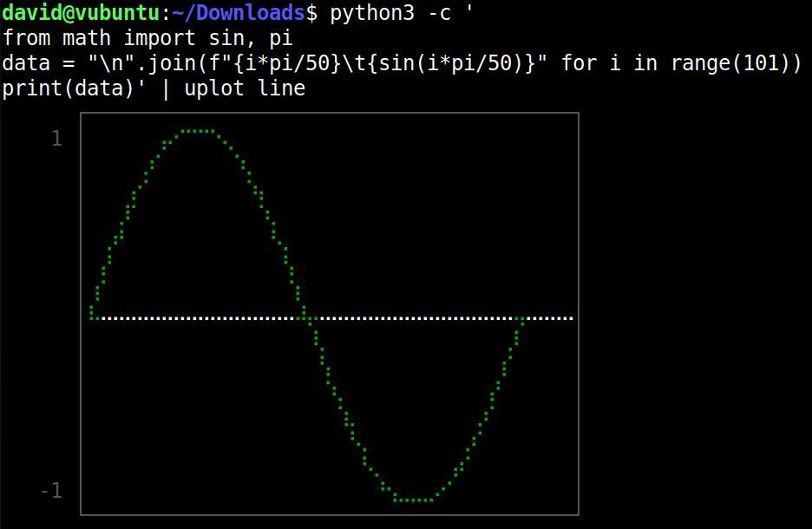This screenshot has width=812, height=529.
Task: Click the y-axis label -1
Action: [51, 491]
